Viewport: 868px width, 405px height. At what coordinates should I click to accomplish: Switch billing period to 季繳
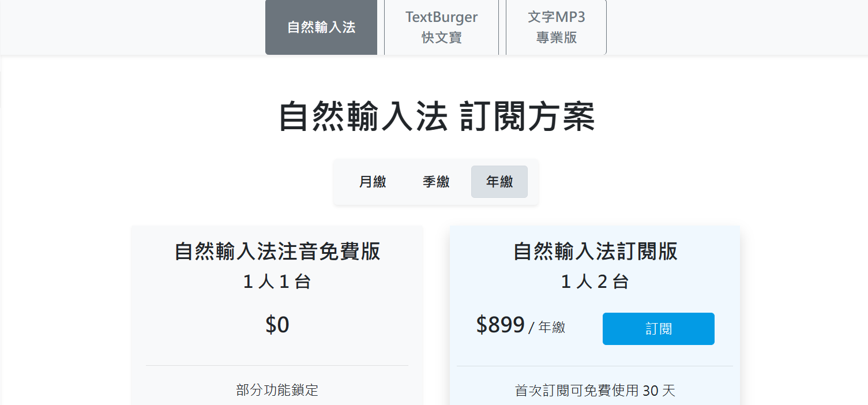436,182
